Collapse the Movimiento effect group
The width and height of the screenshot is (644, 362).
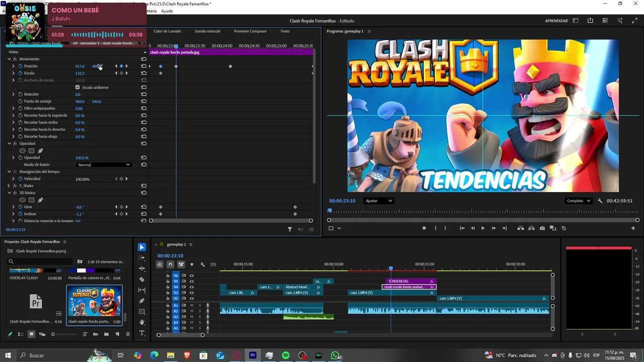point(9,59)
